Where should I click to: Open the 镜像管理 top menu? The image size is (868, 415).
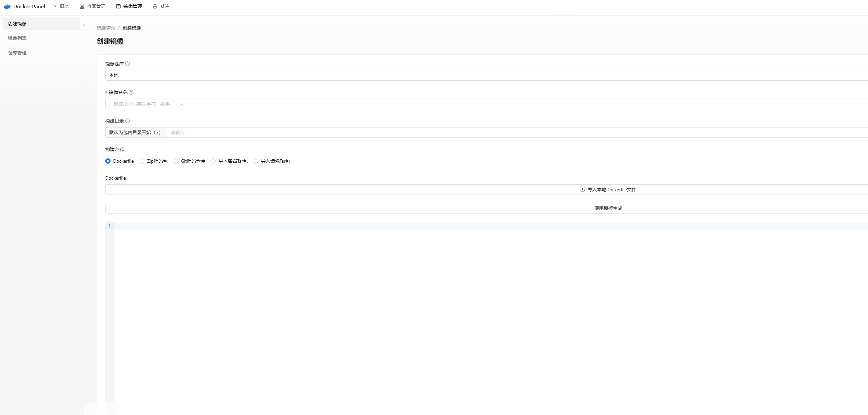(x=129, y=6)
